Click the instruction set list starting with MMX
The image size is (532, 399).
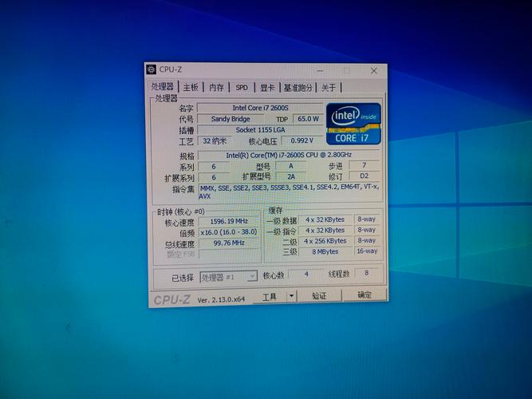pos(290,192)
